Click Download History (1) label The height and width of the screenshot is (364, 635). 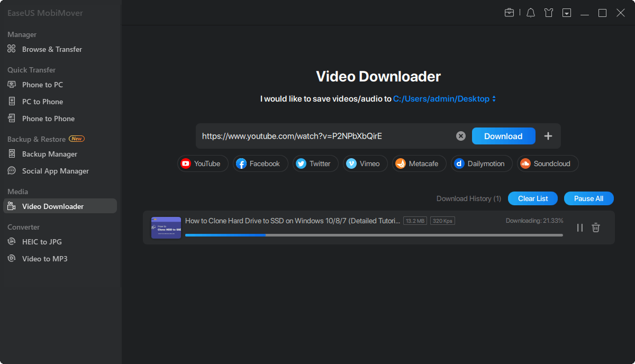coord(469,198)
